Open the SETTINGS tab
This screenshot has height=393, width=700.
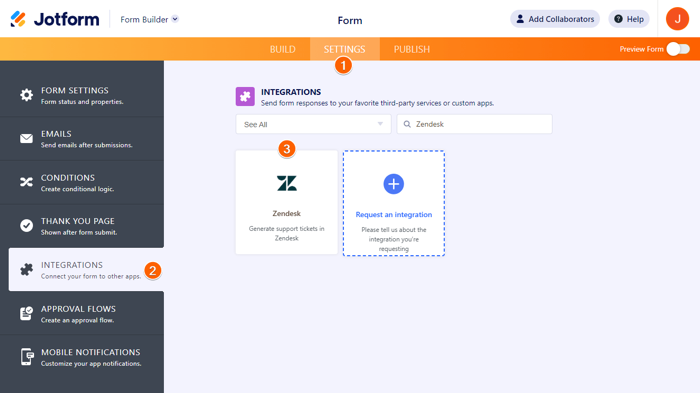[345, 49]
